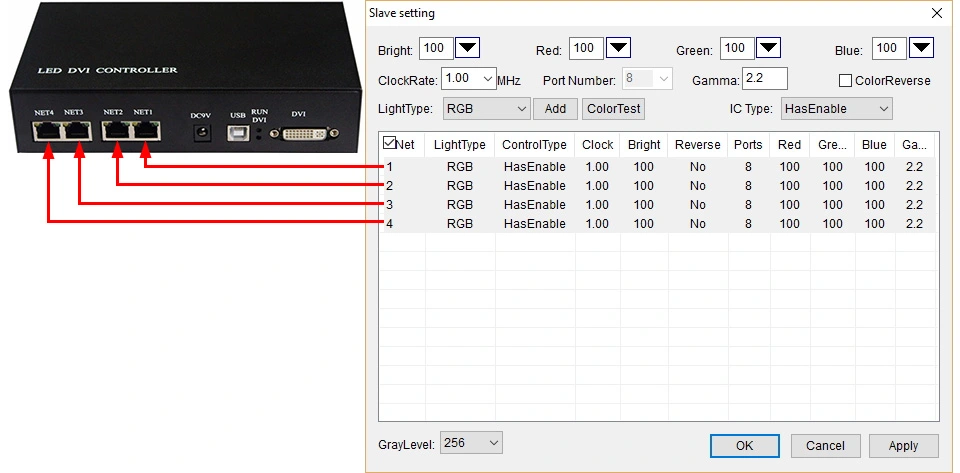Open the Green value dropdown arrow
960x473 pixels.
[x=768, y=48]
